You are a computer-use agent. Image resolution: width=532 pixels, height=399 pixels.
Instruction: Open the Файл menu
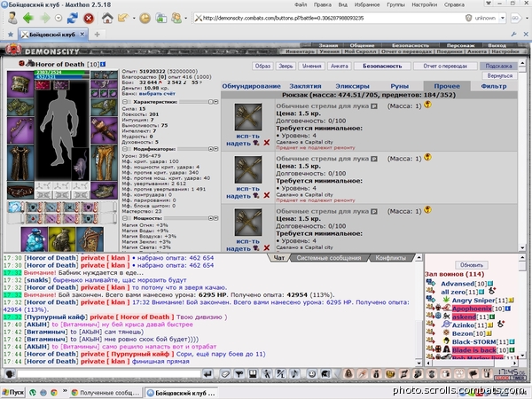[x=301, y=4]
